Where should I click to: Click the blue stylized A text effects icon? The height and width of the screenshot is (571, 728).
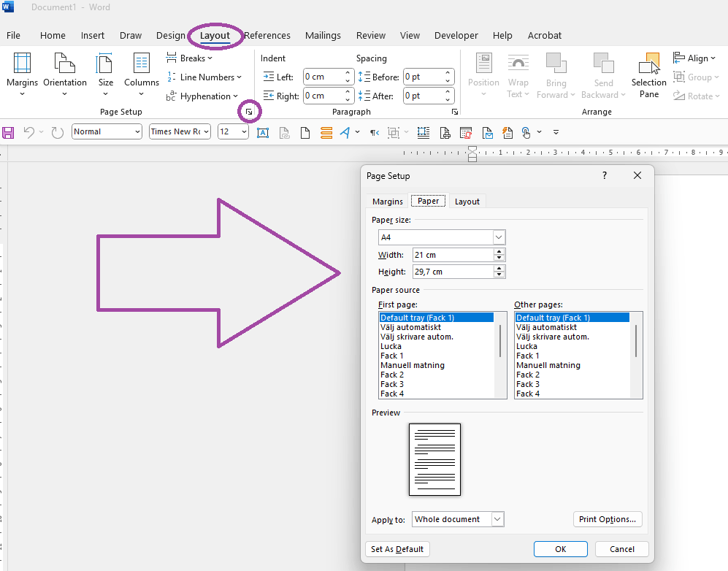[345, 132]
